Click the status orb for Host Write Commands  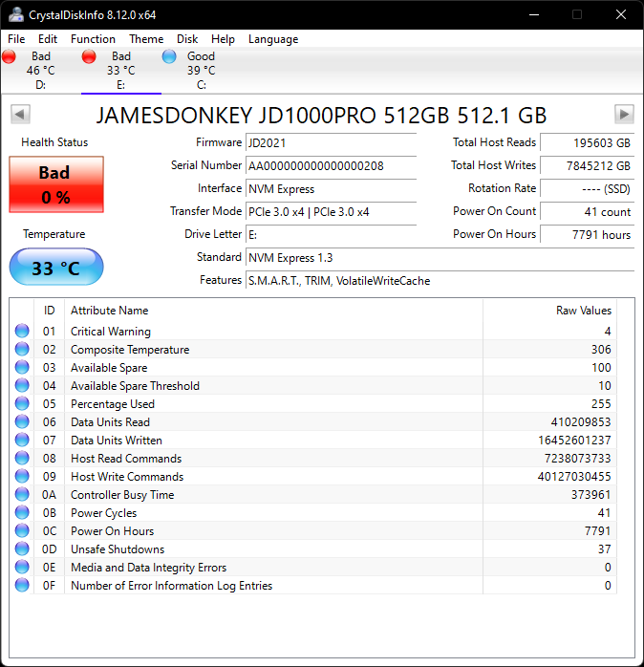[22, 477]
